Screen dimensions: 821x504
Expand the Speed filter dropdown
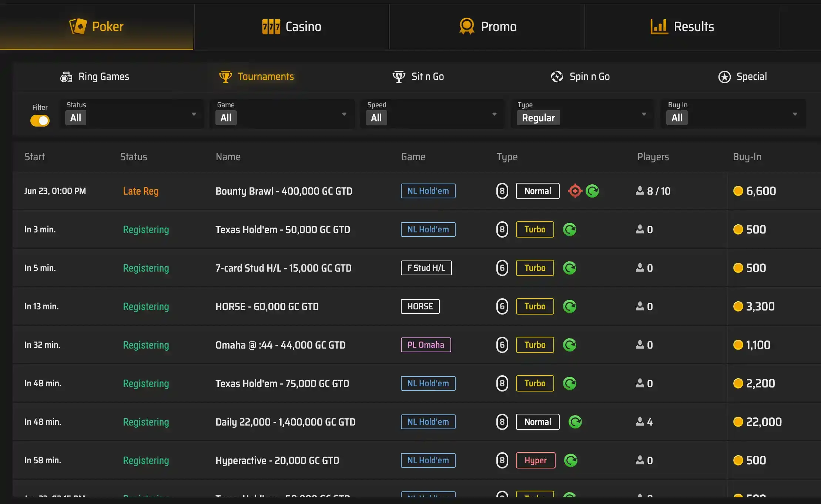tap(432, 114)
